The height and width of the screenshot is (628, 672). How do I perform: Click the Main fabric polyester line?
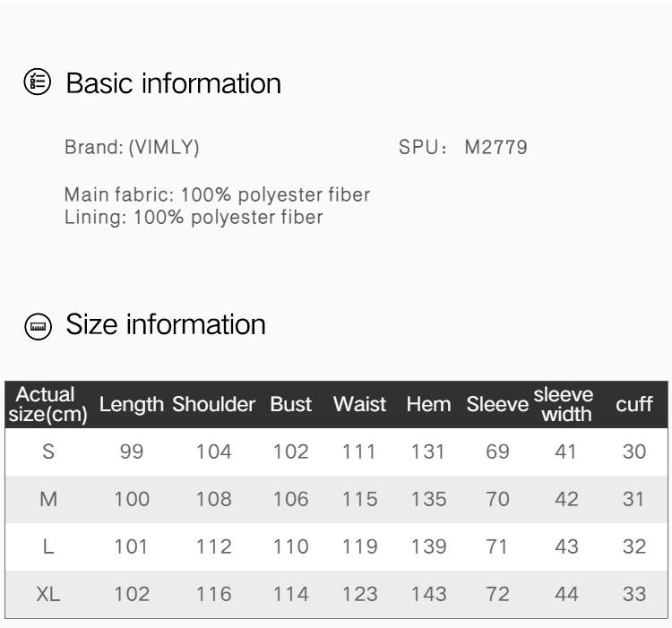(x=217, y=194)
